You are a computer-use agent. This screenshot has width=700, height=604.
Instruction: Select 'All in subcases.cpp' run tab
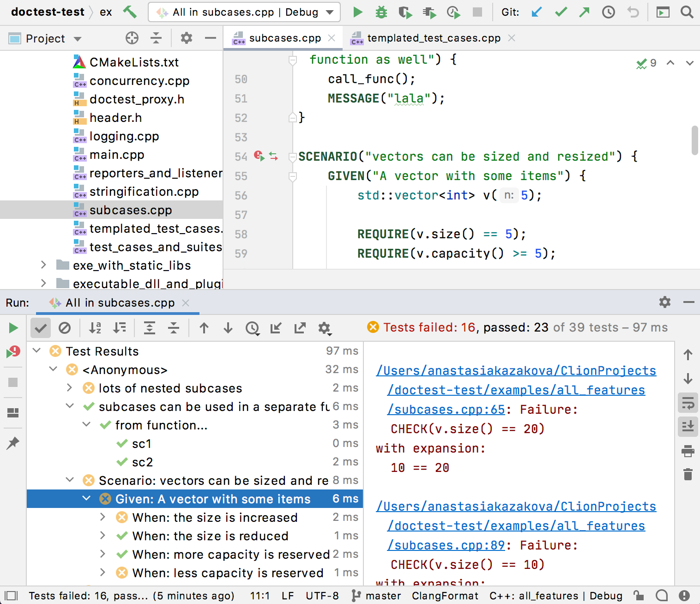pyautogui.click(x=120, y=303)
